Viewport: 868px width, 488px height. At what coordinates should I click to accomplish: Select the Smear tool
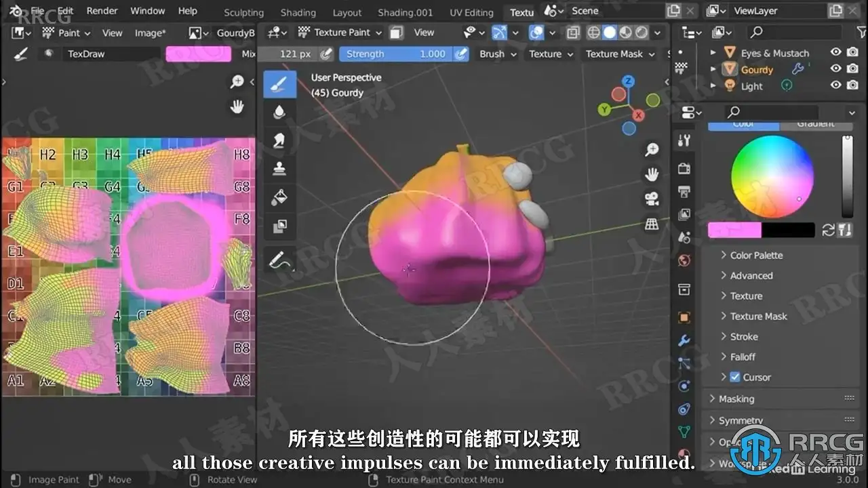(x=279, y=140)
